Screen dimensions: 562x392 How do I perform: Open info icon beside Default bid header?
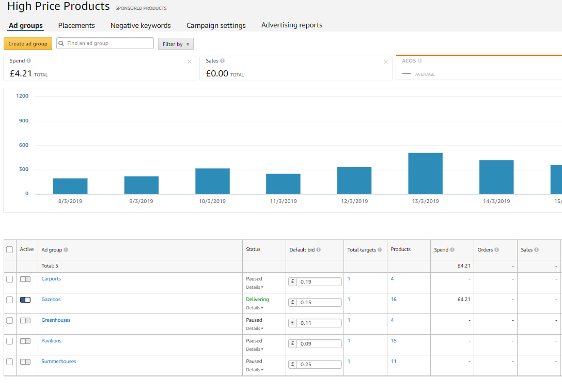tap(318, 250)
